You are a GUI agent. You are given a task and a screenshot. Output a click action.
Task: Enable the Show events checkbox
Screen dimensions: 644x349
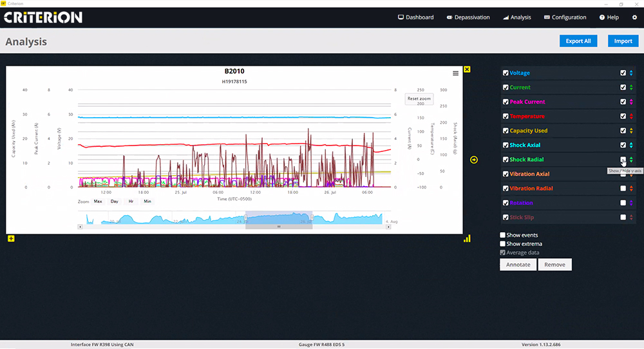(x=504, y=235)
